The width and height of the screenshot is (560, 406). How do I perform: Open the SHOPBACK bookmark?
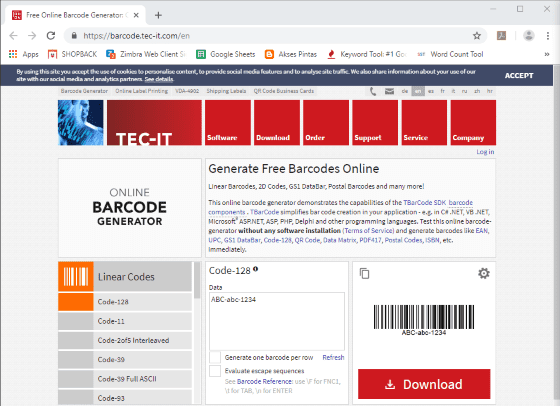click(x=72, y=54)
